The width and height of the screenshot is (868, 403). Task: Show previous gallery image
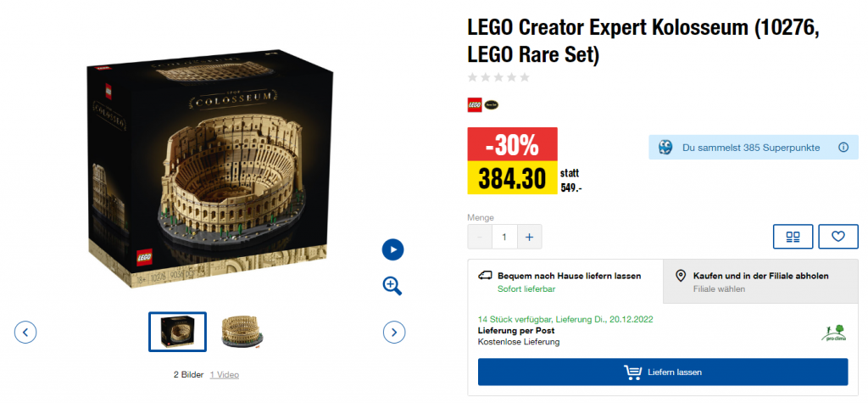(25, 332)
